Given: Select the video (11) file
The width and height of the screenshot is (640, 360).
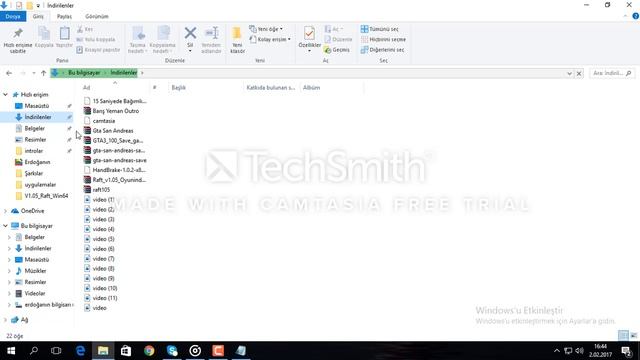Looking at the screenshot, I should [105, 298].
